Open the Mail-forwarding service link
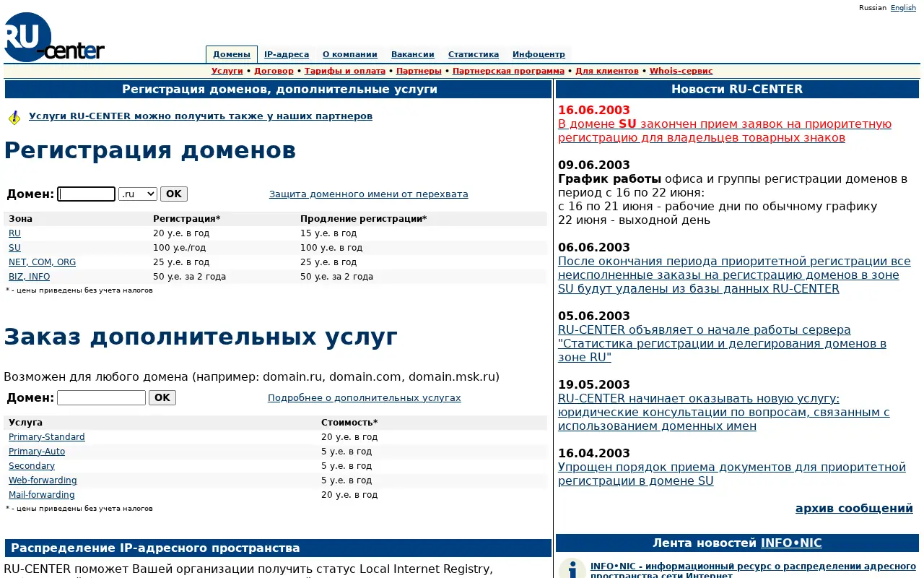This screenshot has width=924, height=578. coord(42,495)
